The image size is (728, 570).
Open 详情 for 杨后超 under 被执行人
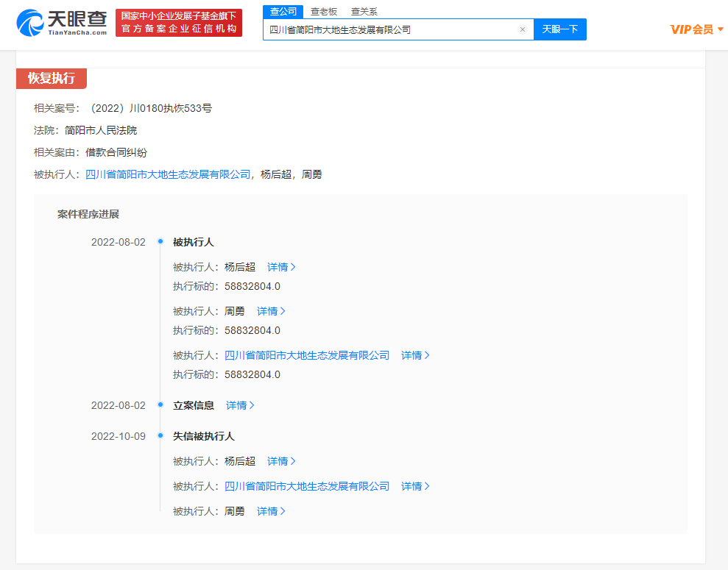pos(281,267)
